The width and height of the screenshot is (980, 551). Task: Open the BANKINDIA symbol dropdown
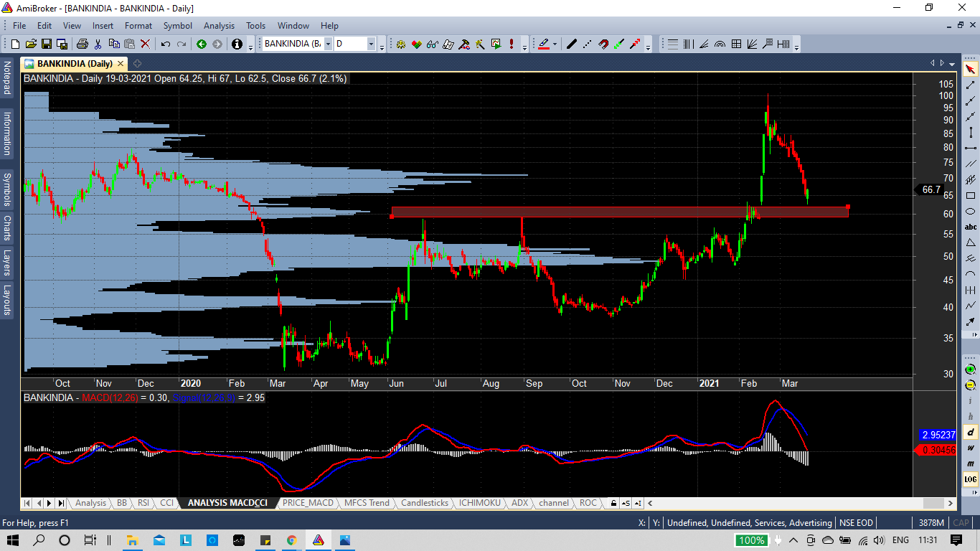pos(328,44)
